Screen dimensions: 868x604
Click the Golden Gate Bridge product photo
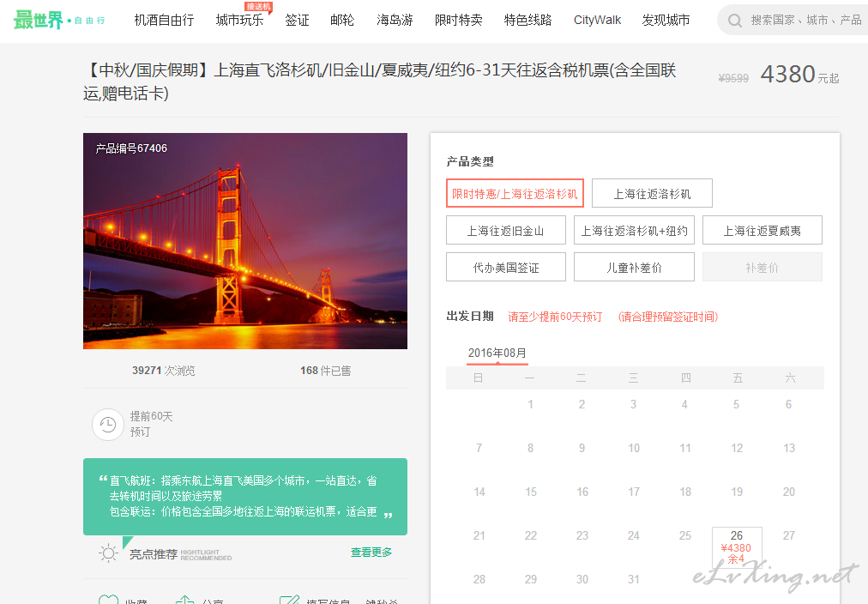(245, 241)
